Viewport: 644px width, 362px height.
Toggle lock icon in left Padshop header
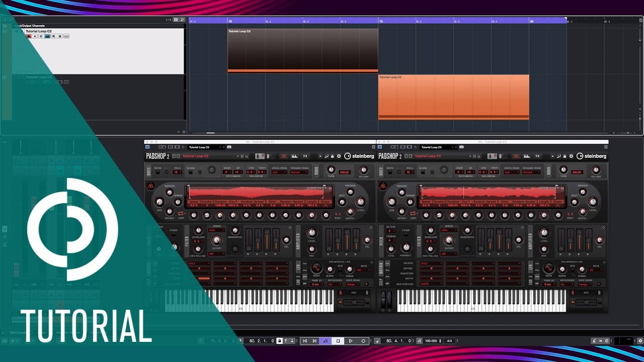click(x=332, y=156)
